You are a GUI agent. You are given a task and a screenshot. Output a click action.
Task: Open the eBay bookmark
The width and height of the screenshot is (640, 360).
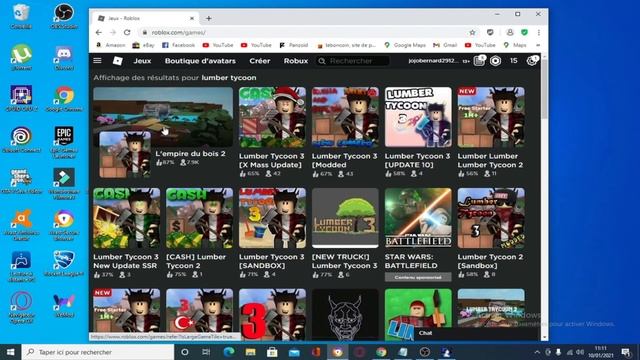[144, 45]
